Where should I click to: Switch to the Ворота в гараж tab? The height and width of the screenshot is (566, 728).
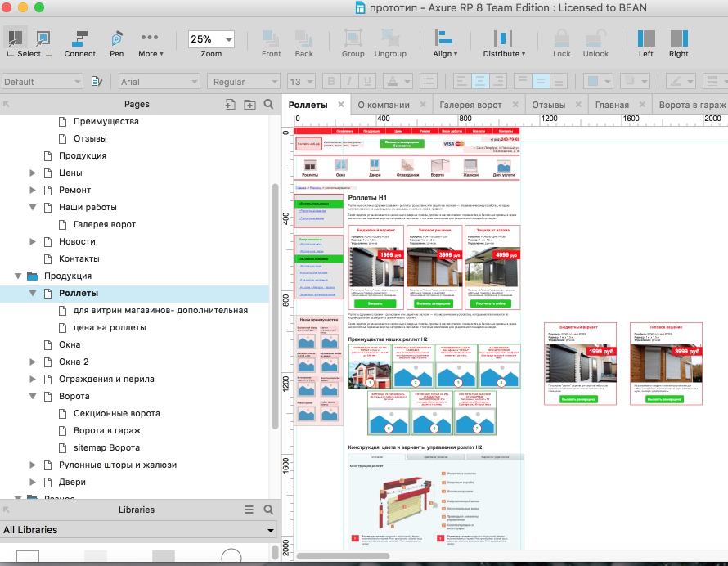click(692, 105)
